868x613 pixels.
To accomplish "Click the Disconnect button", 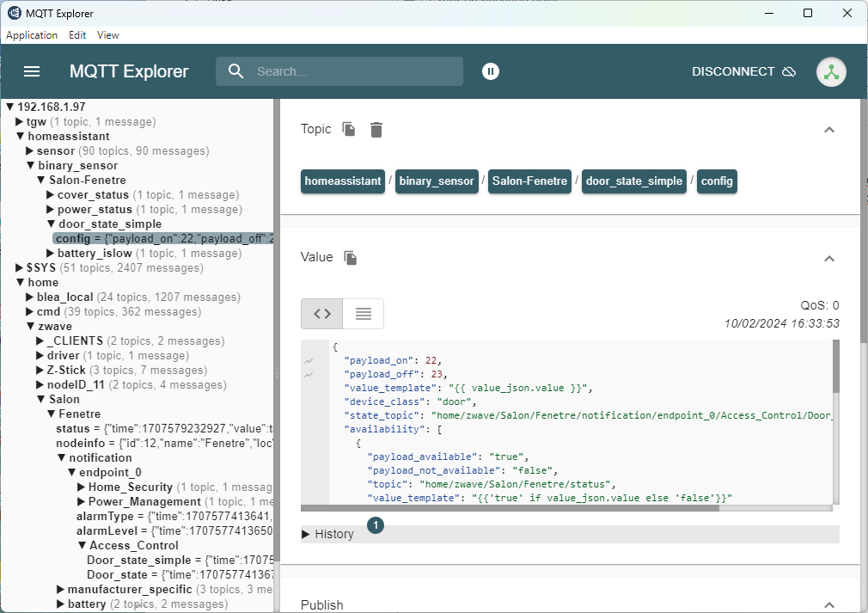I will coord(744,71).
